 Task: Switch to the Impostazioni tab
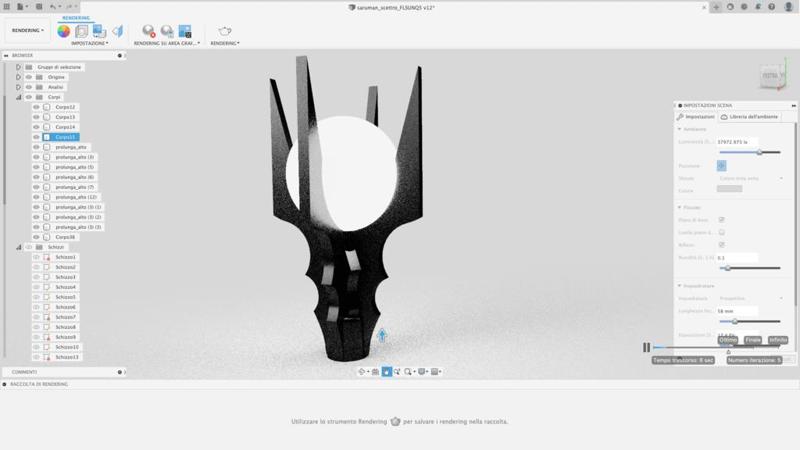pos(696,117)
